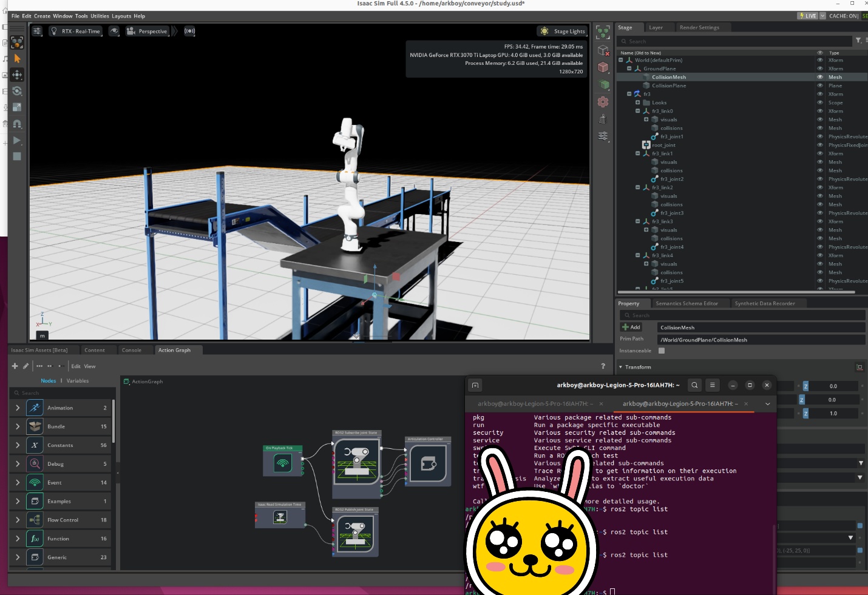Viewport: 868px width, 595px height.
Task: Open the selection mode icon above the arrow tool
Action: [17, 42]
